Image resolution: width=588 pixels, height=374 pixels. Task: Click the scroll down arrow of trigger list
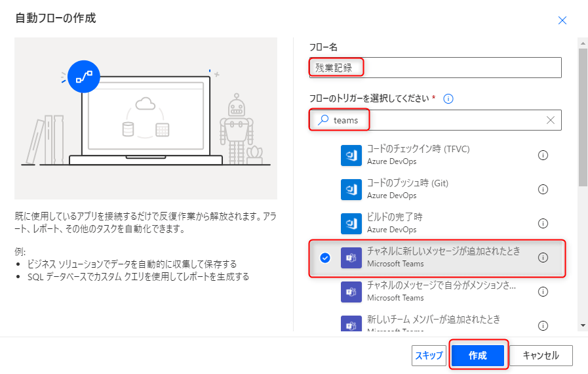[583, 325]
